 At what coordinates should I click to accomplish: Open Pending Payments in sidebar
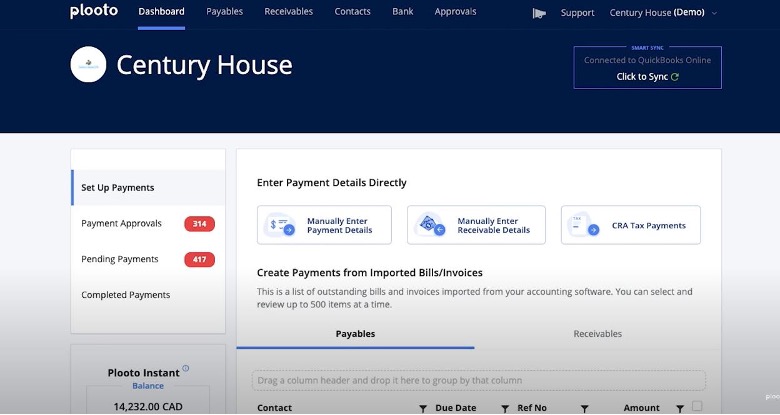(120, 259)
